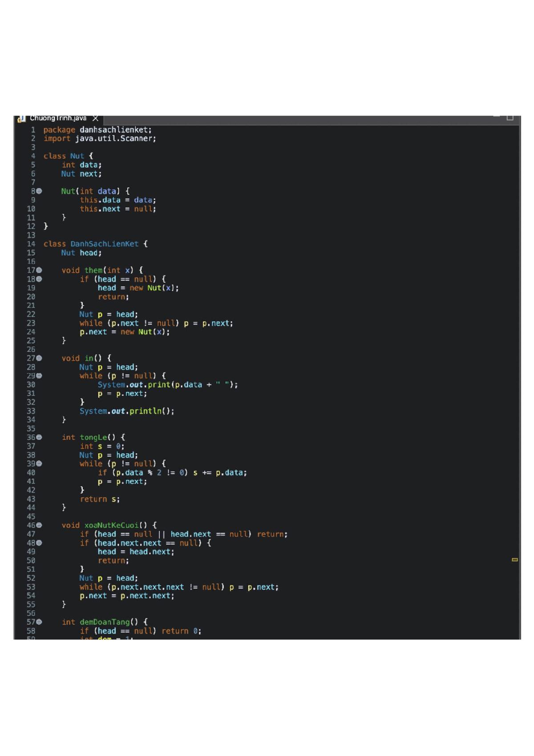
Task: Click the DanhSachLienKet class name
Action: 105,244
